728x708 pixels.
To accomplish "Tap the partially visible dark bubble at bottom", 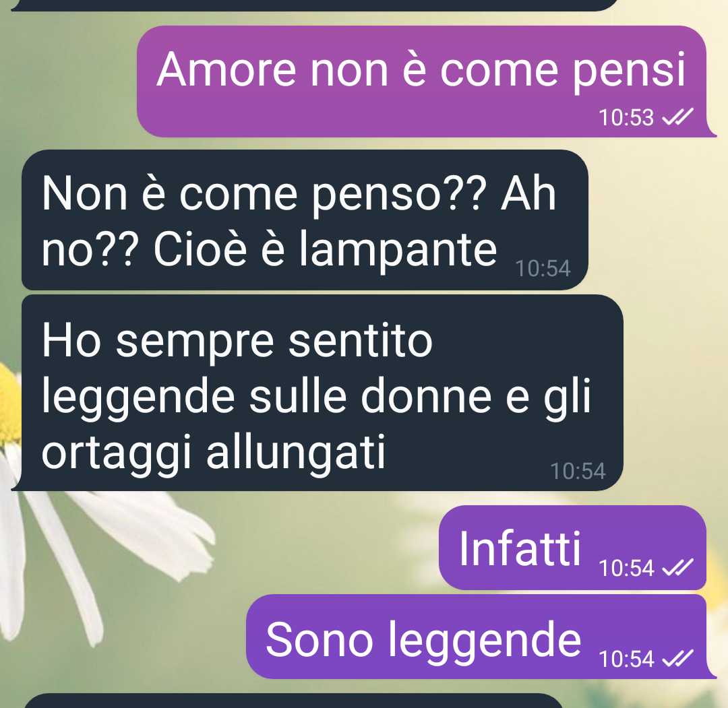I will [293, 701].
